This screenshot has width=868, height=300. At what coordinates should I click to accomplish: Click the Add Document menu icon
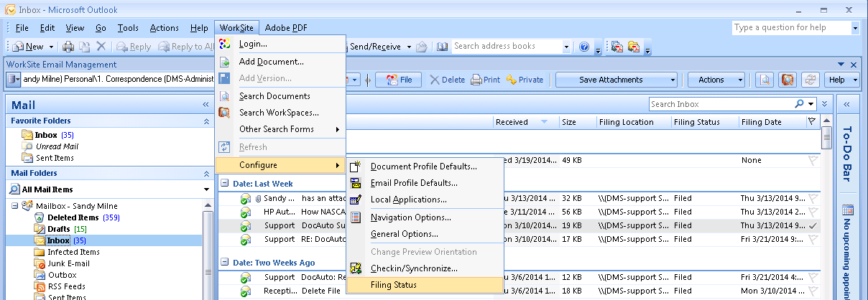tap(225, 62)
